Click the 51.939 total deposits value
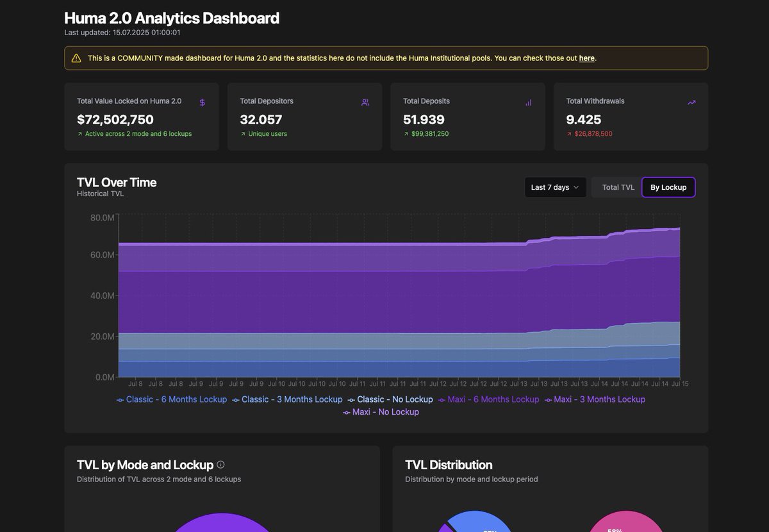 click(x=424, y=119)
